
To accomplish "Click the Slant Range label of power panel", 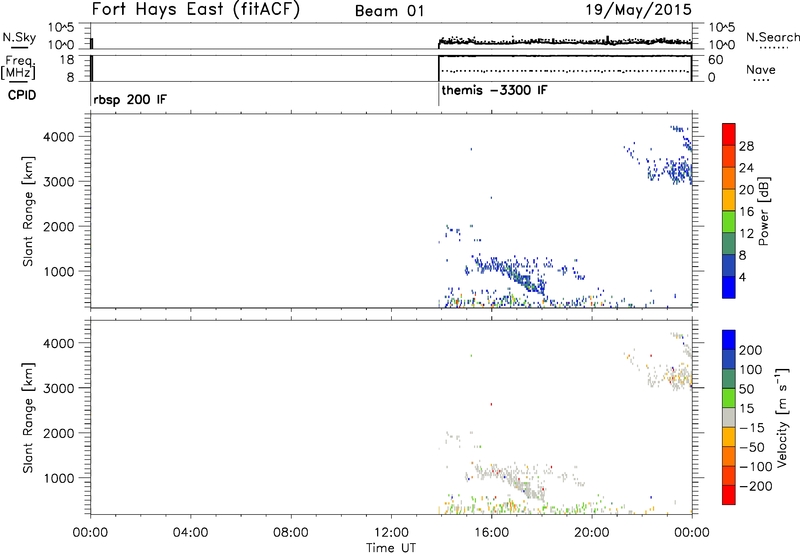I will (28, 211).
